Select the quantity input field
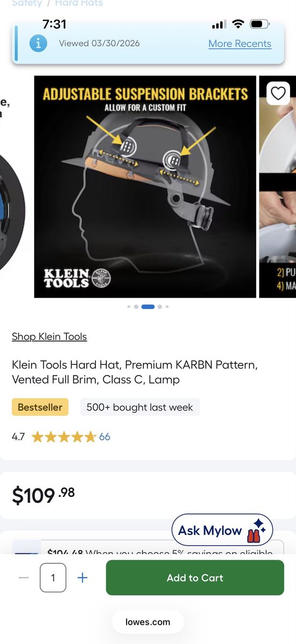The width and height of the screenshot is (296, 644). [x=53, y=577]
